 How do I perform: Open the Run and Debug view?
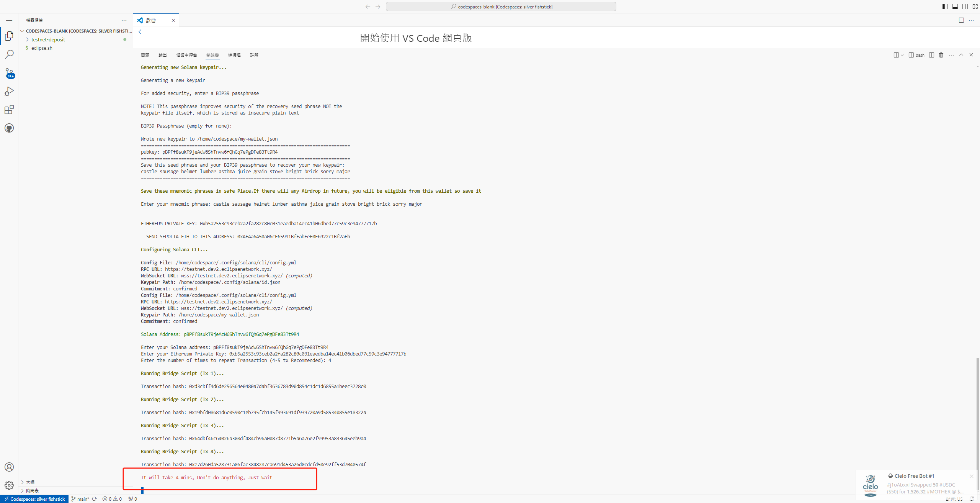tap(9, 91)
